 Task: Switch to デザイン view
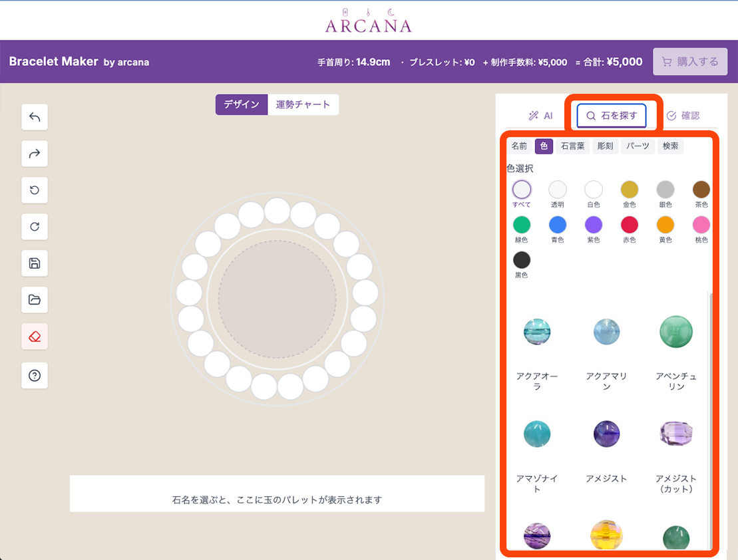[242, 104]
